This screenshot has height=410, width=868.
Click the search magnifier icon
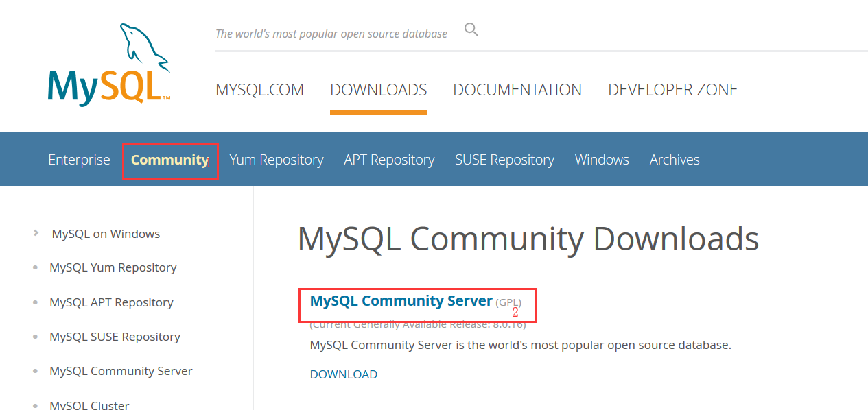[x=471, y=29]
